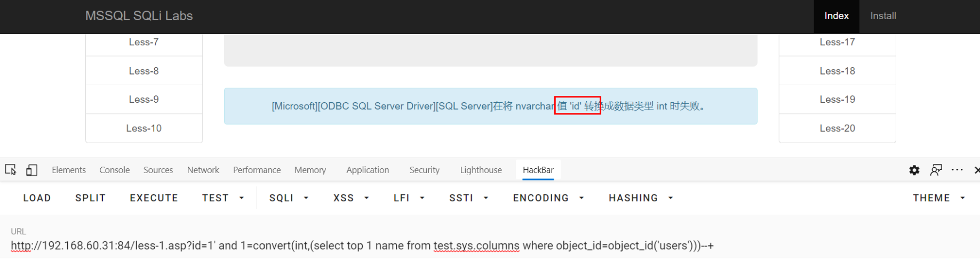Click the SPLIT button in HackBar
Viewport: 980px width, 262px height.
(x=90, y=198)
